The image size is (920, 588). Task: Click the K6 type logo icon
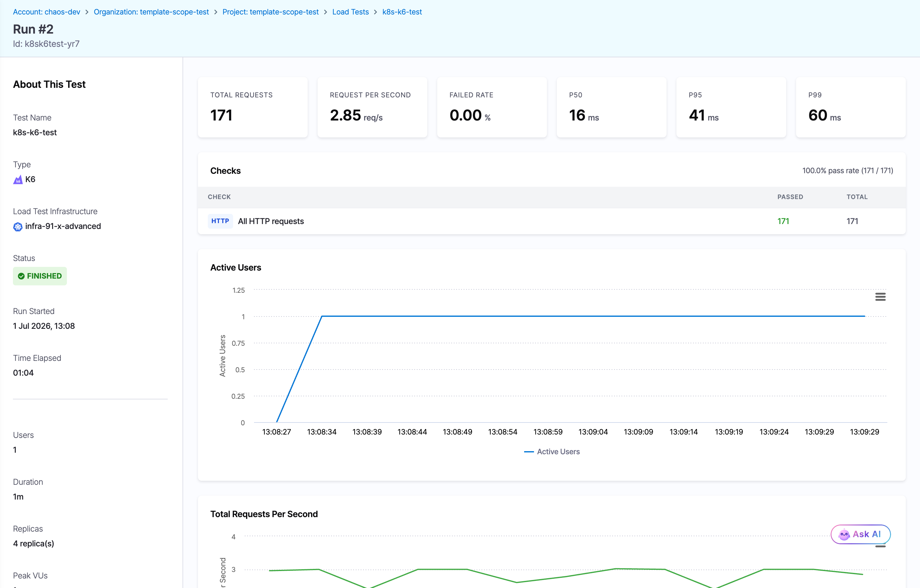(x=18, y=179)
